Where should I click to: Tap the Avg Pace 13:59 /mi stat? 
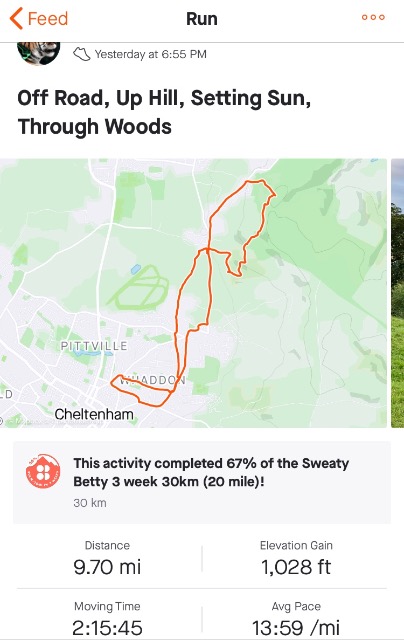pos(296,618)
